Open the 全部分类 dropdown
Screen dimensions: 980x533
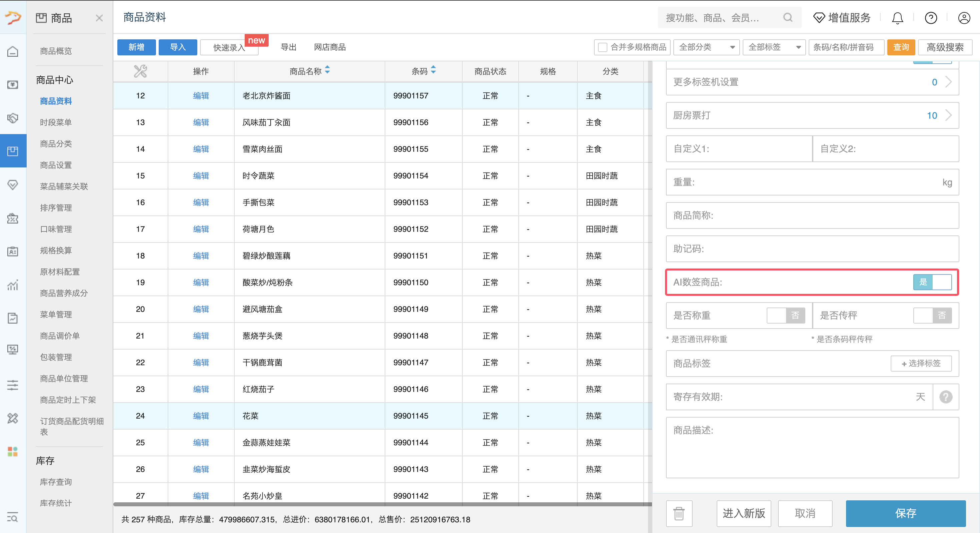(x=706, y=47)
